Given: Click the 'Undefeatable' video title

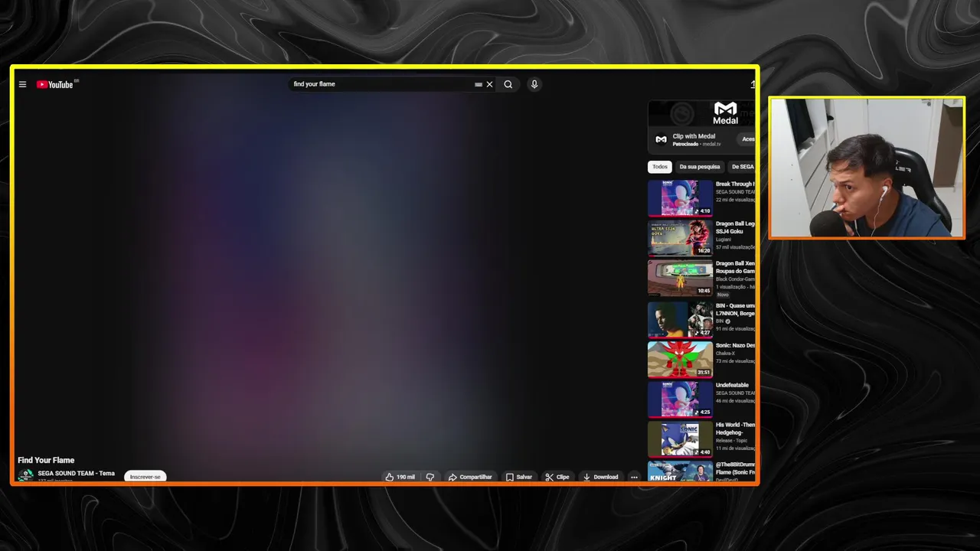Looking at the screenshot, I should pos(732,385).
